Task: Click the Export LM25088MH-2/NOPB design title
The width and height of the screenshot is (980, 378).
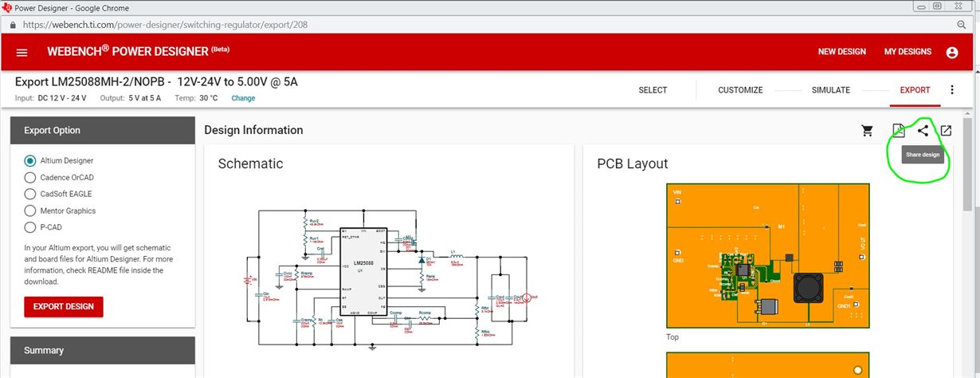Action: pyautogui.click(x=156, y=82)
